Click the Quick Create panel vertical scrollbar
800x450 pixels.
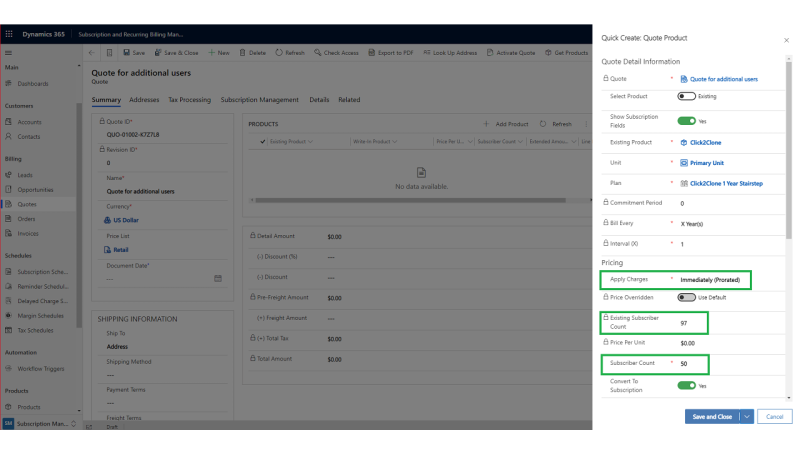788,150
